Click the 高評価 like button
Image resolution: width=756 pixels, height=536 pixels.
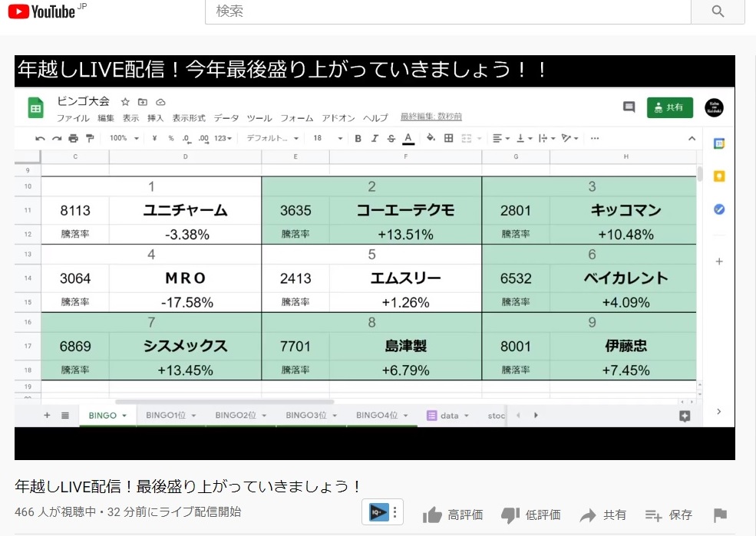pyautogui.click(x=453, y=515)
